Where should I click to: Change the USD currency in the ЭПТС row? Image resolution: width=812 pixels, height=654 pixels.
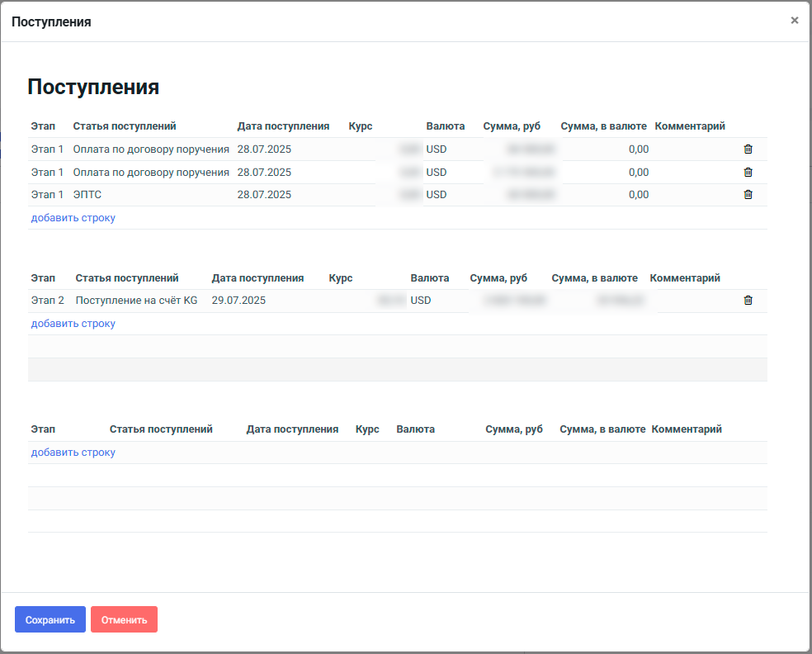437,195
